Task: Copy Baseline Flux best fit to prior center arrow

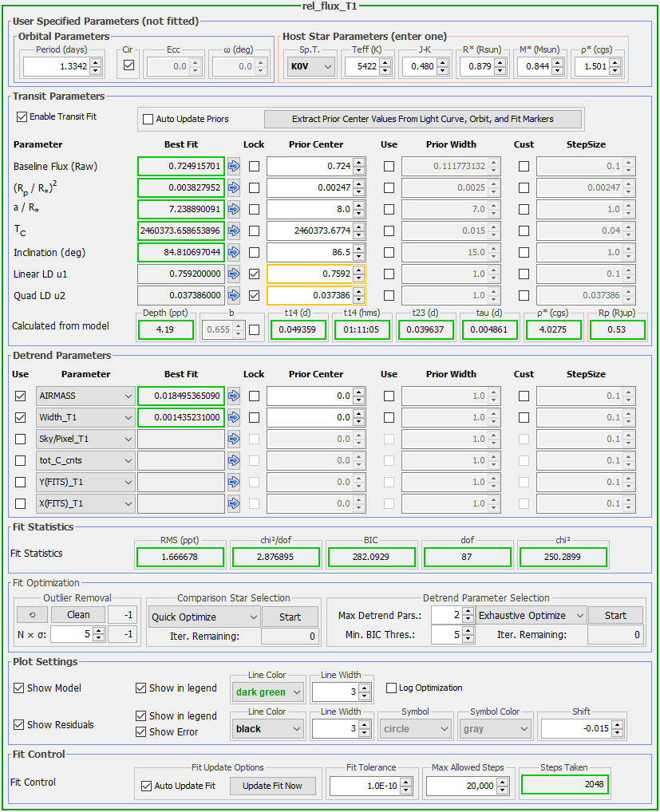Action: pyautogui.click(x=234, y=166)
